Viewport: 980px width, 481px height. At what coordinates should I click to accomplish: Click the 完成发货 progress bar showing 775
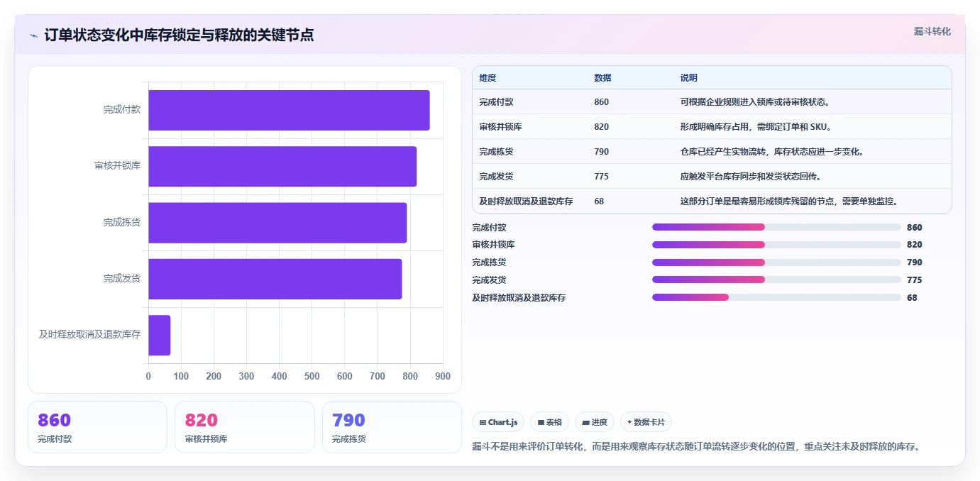(776, 280)
